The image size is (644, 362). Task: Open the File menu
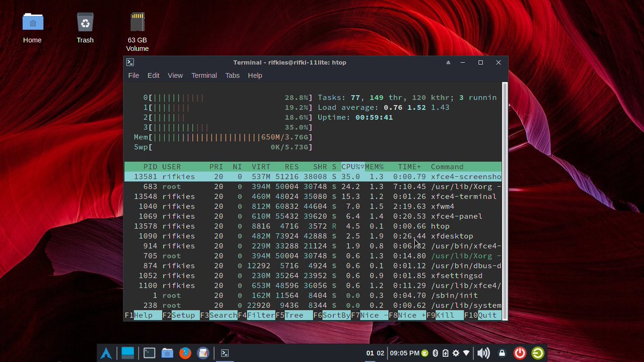click(134, 76)
